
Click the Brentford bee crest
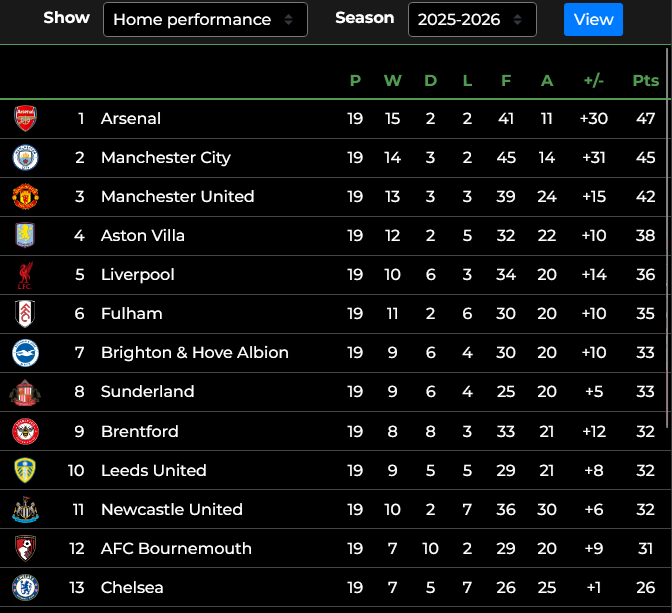click(x=25, y=431)
